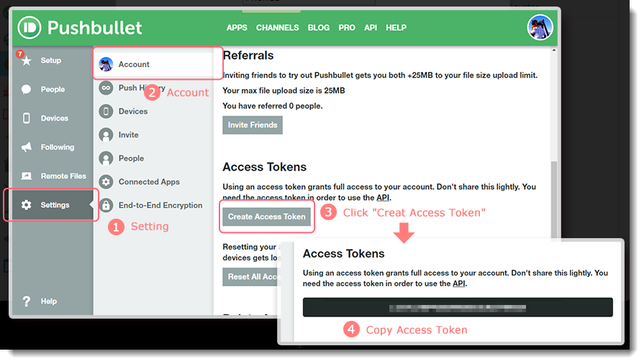The width and height of the screenshot is (644, 364).
Task: Click the Pushbullet logo icon
Action: 30,27
